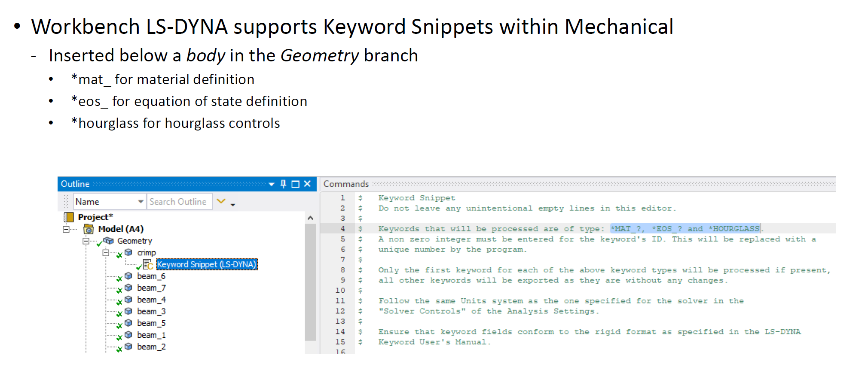Click highlighted '*MAT_?, *EOS_? and *HOURGLASS' text

[x=685, y=229]
